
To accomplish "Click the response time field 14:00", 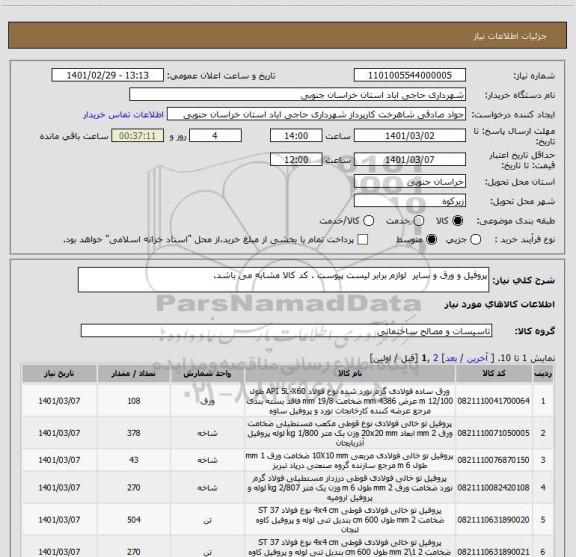I will click(x=296, y=136).
